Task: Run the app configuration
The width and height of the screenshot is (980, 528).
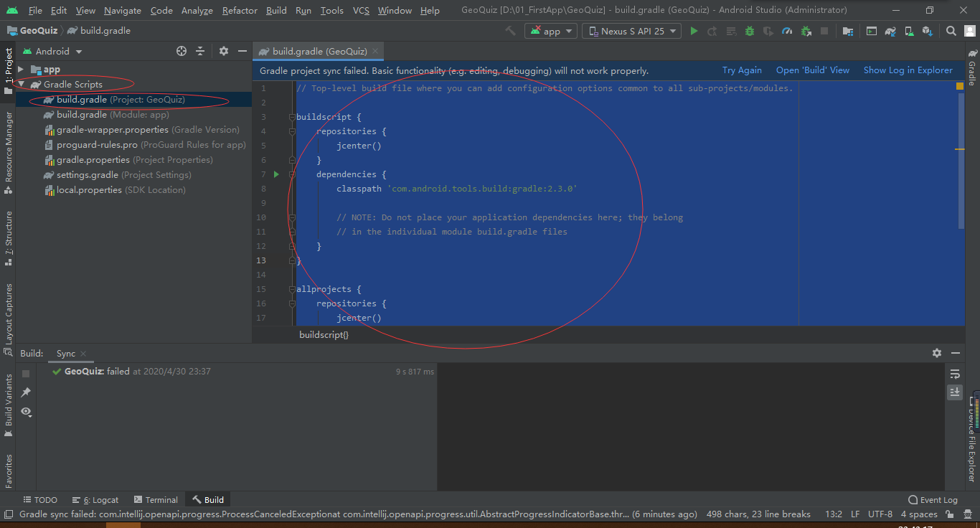Action: (694, 31)
